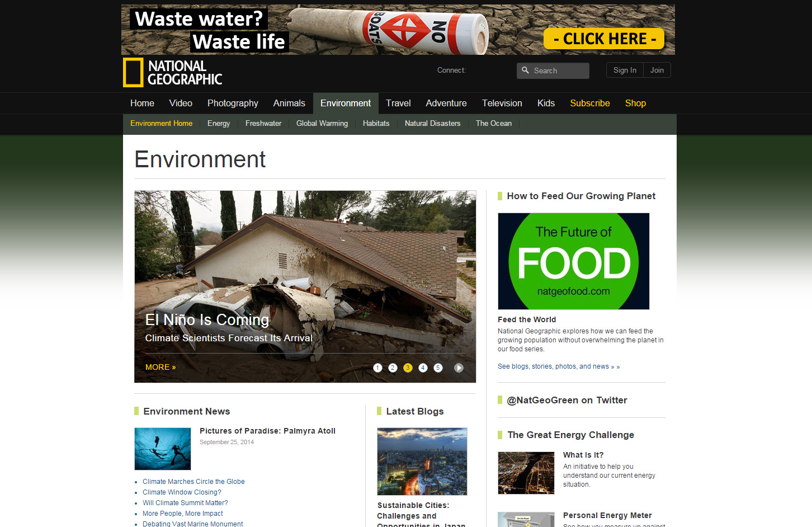The image size is (812, 527).
Task: Click Sustainable Cities blog title
Action: coord(421,515)
